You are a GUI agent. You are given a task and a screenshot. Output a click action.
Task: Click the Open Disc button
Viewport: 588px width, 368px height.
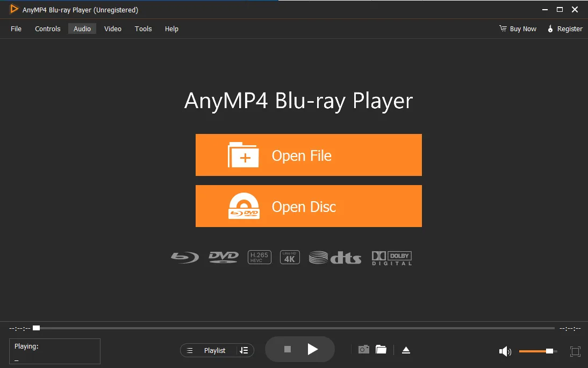[x=309, y=206]
